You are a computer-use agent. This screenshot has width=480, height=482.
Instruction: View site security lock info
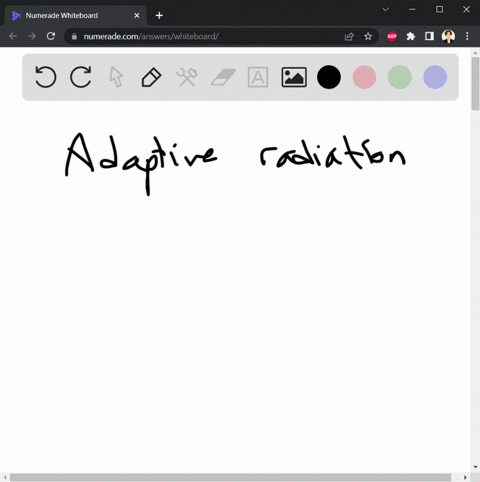[x=74, y=36]
